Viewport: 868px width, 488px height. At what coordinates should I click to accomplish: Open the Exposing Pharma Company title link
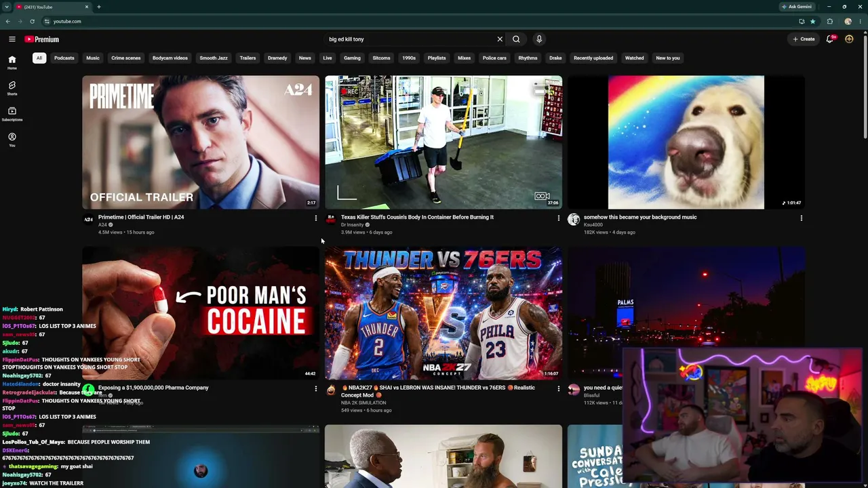click(x=153, y=388)
